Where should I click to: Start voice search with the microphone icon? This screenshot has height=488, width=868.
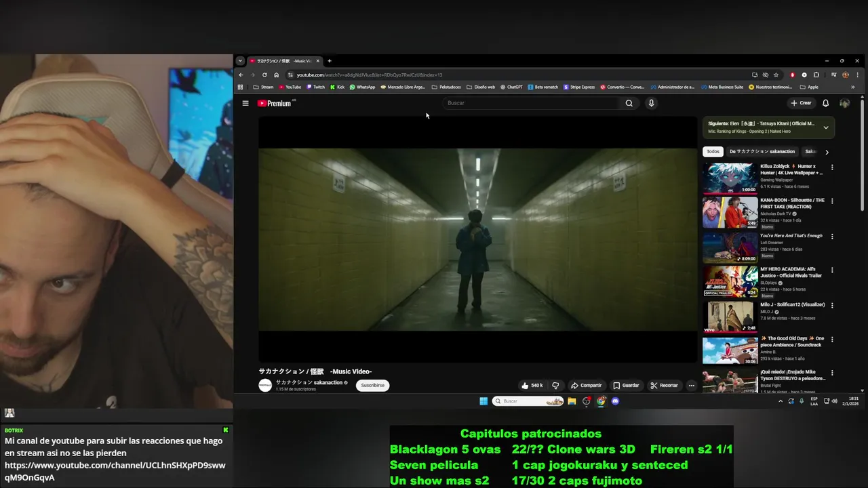point(651,103)
